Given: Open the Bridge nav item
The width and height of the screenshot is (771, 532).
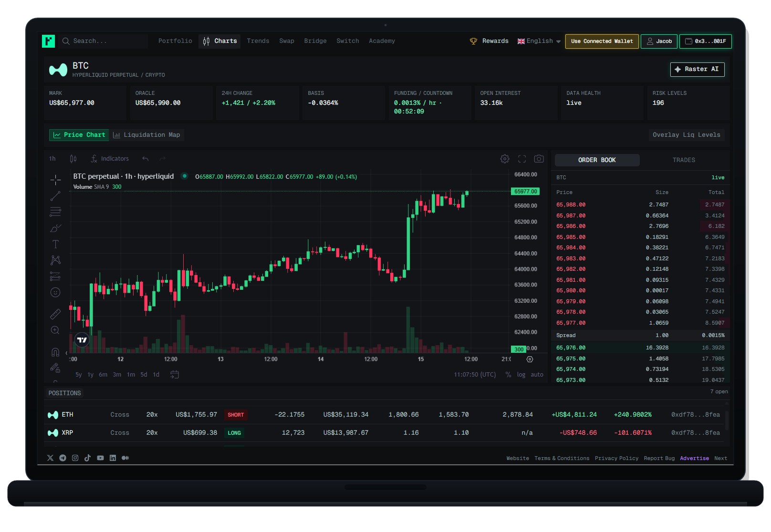Looking at the screenshot, I should 315,41.
